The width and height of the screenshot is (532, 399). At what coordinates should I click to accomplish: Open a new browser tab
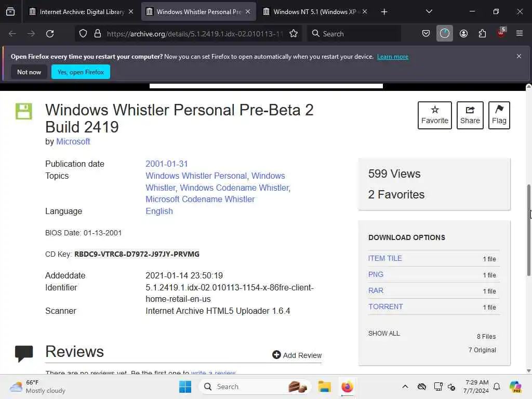pyautogui.click(x=384, y=12)
